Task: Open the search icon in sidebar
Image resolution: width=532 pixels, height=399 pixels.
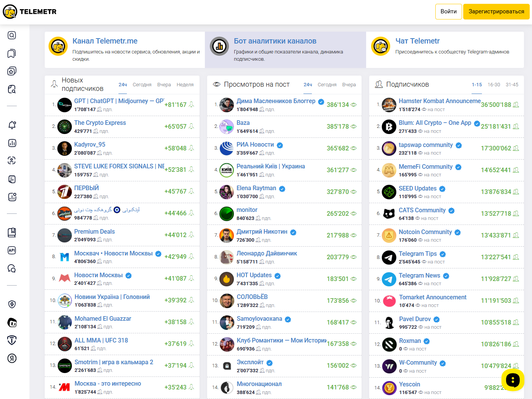Action: pos(12,35)
